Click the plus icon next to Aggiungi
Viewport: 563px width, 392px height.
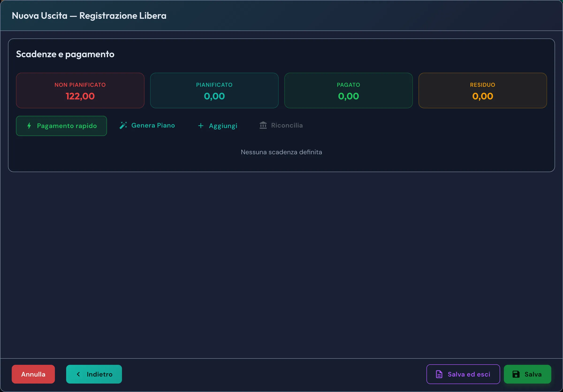pyautogui.click(x=201, y=126)
